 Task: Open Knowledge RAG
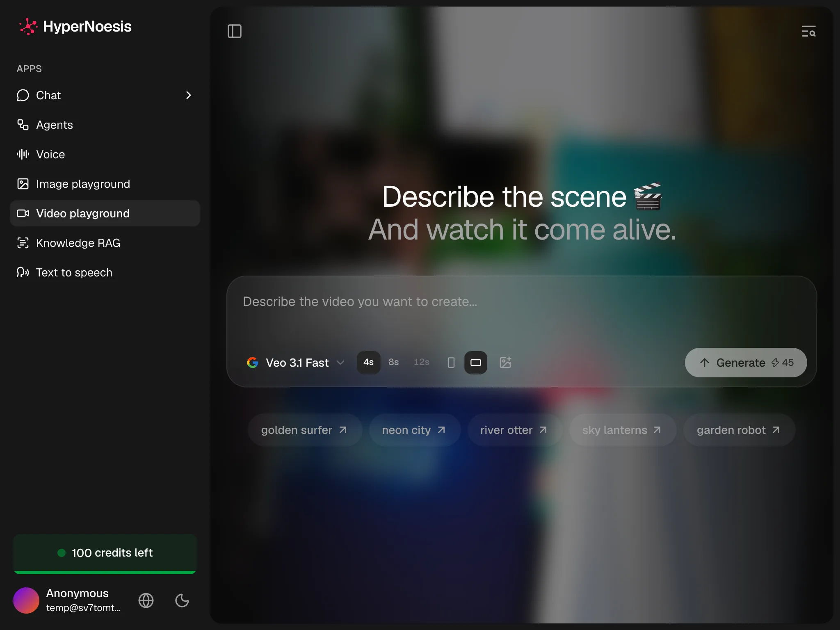coord(105,243)
